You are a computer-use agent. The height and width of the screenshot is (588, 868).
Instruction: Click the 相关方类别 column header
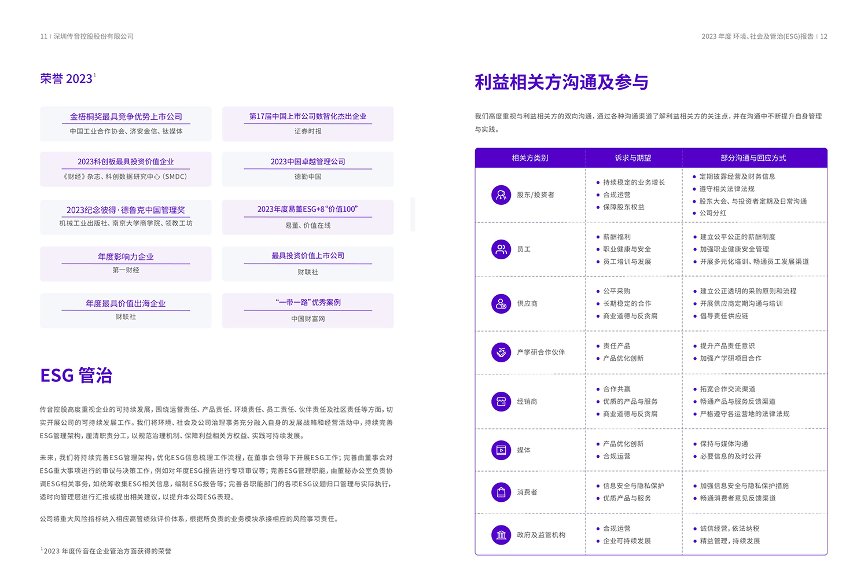[x=529, y=158]
